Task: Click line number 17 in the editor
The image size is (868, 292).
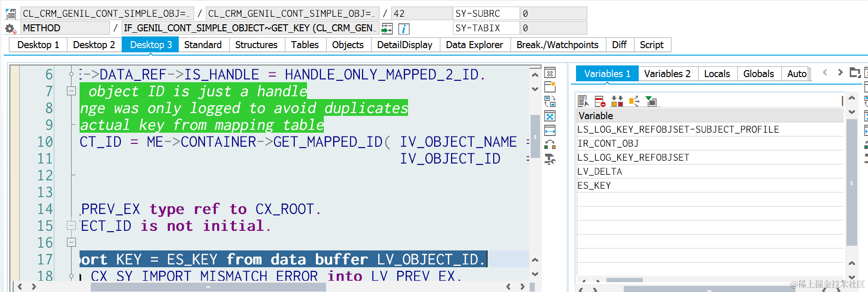Action: pyautogui.click(x=45, y=259)
